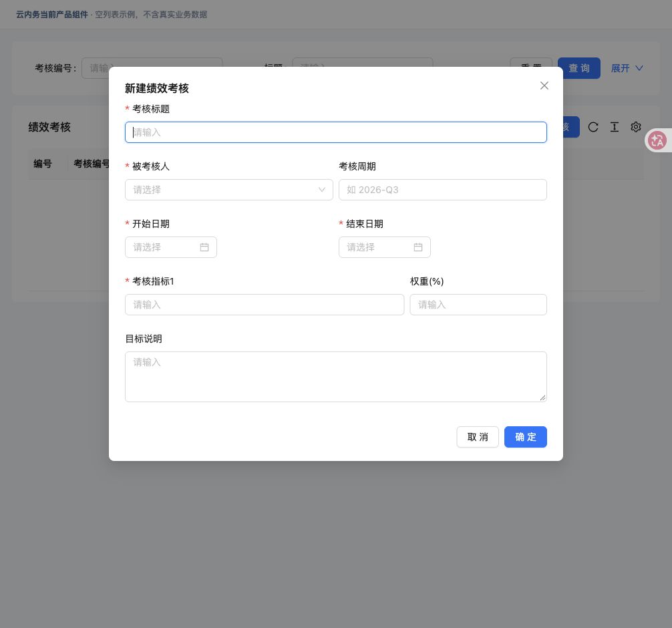
Task: Open the 结束日期 date picker
Action: (x=384, y=247)
